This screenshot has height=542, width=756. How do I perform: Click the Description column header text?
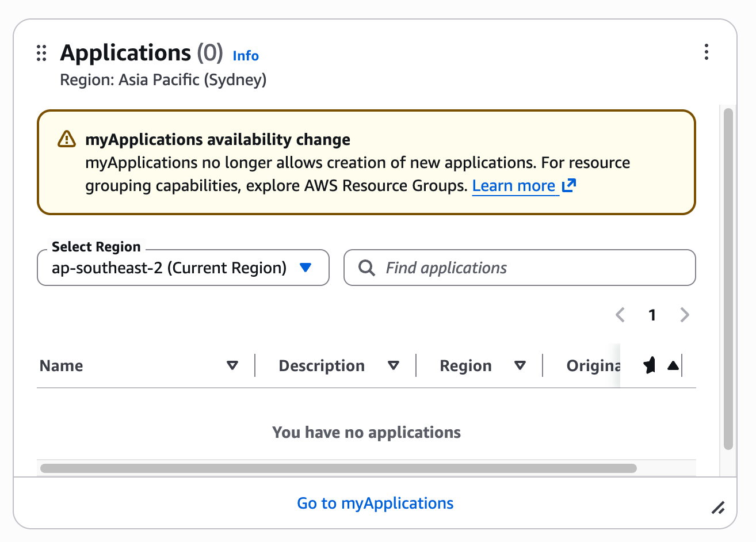coord(322,366)
